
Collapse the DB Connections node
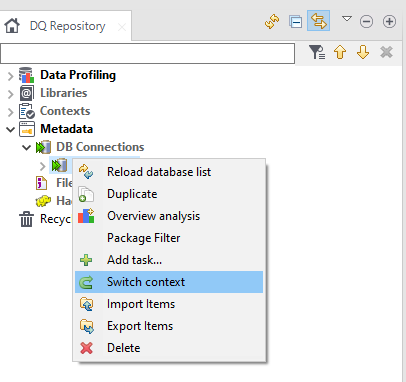[x=26, y=147]
